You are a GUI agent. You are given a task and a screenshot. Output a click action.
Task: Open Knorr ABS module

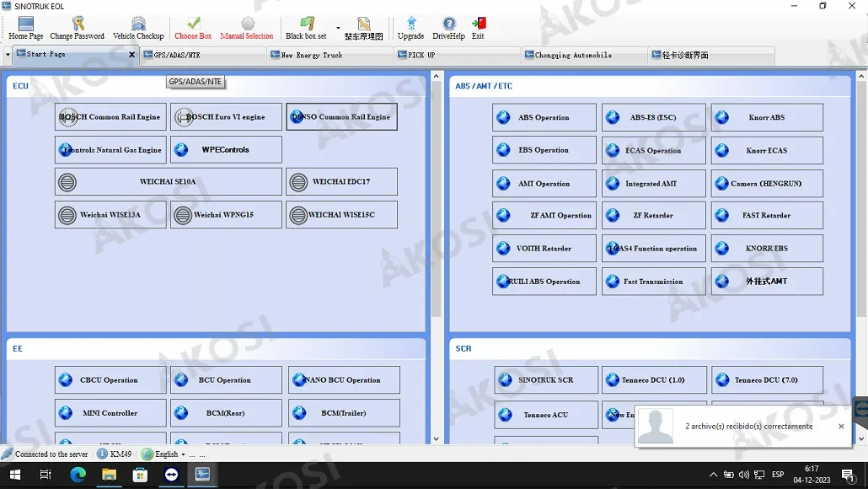767,117
